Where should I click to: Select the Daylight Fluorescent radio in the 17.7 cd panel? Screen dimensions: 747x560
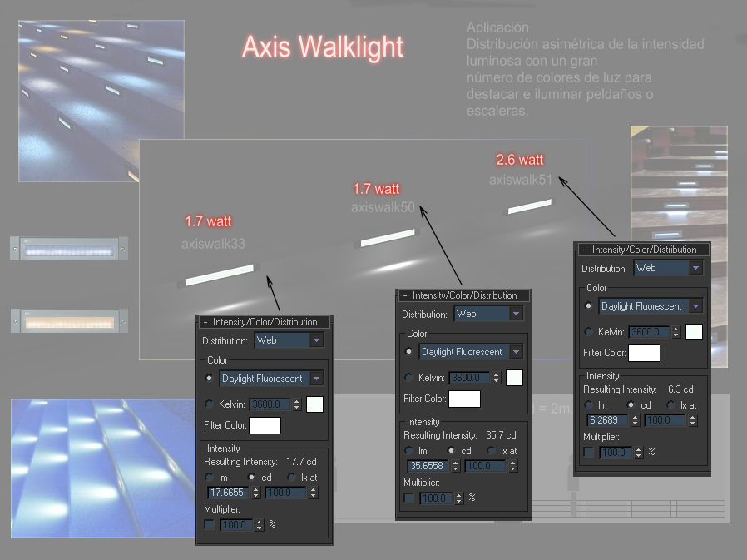tap(209, 379)
